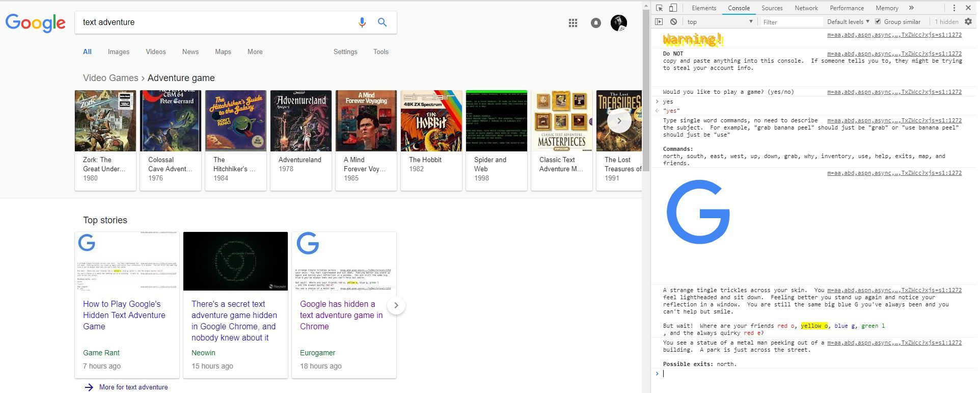980x393 pixels.
Task: Click Video Games breadcrumb link
Action: pos(111,78)
